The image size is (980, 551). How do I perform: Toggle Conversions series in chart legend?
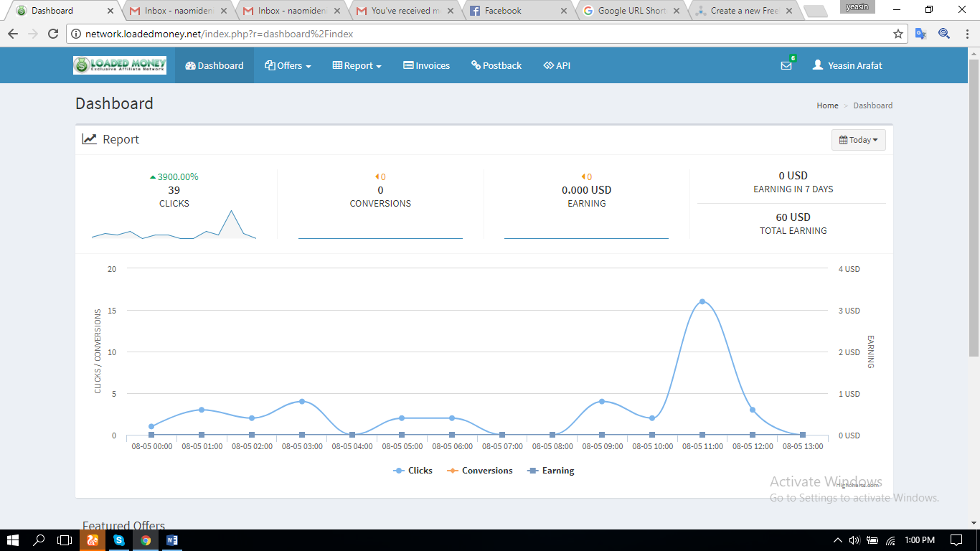(480, 471)
